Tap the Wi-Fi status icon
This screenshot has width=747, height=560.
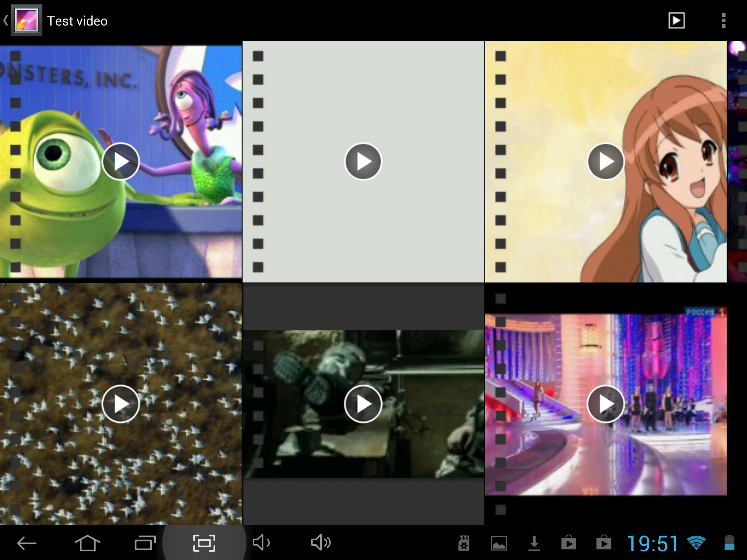696,543
